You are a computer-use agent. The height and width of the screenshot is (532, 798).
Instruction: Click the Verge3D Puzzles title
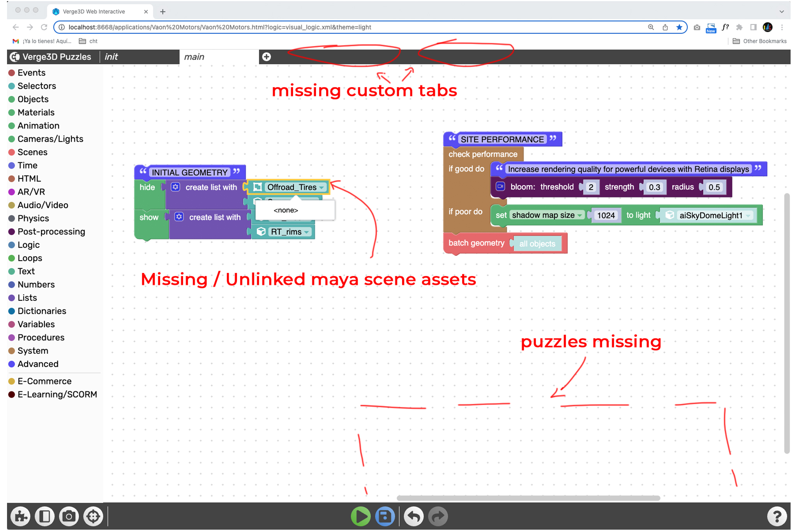pyautogui.click(x=56, y=57)
